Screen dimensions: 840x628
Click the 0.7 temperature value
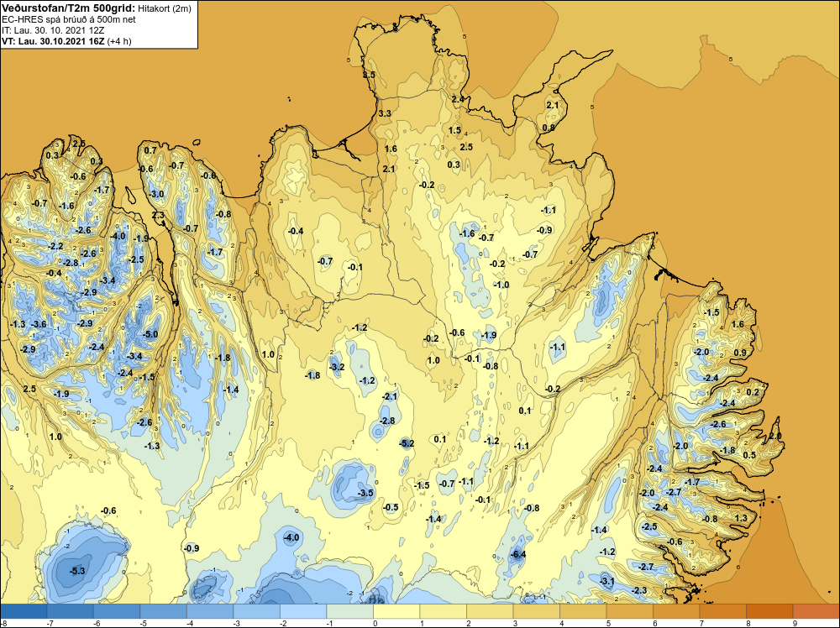tap(150, 150)
